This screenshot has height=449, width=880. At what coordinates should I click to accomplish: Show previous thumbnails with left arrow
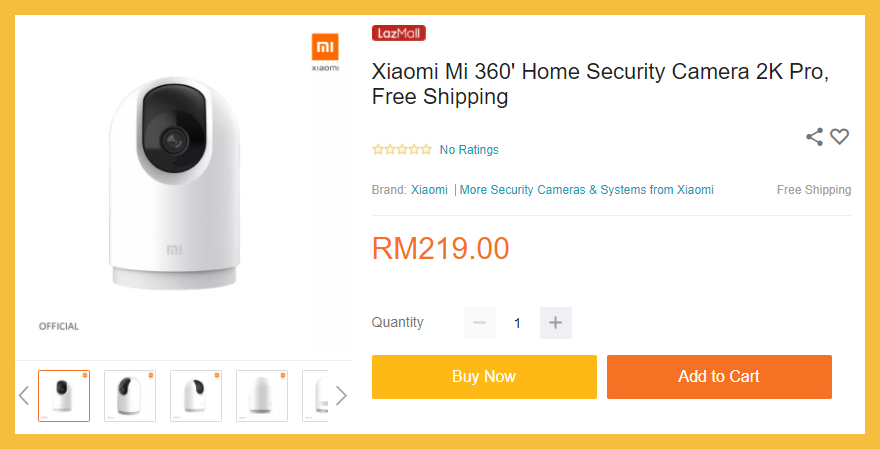[x=24, y=395]
